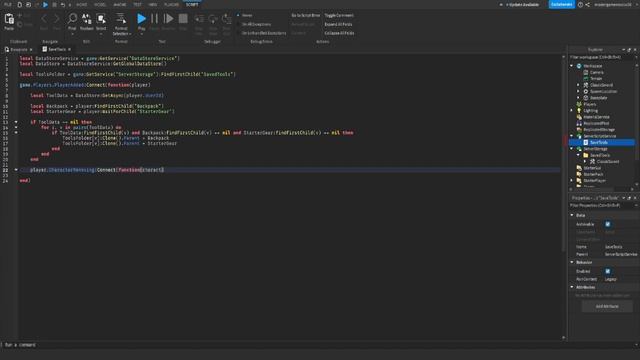
Task: Click the share icon near Collaborate
Action: pos(587,4)
